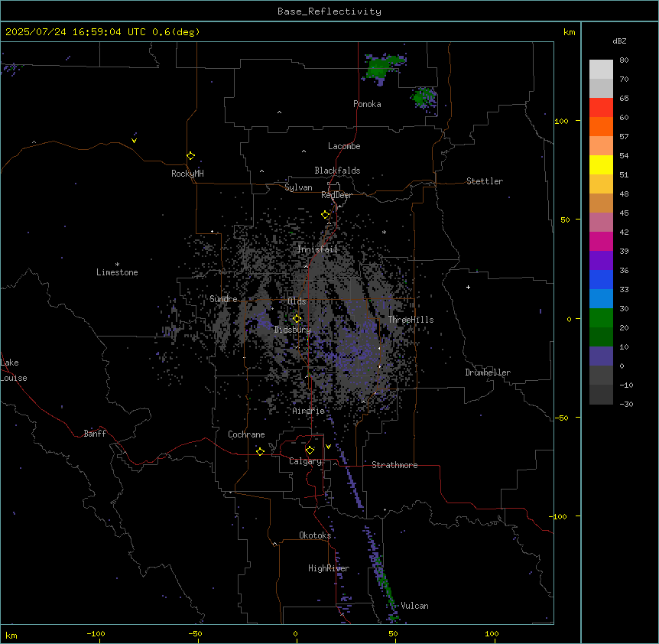The width and height of the screenshot is (659, 644).
Task: Click the dBZ legend heading
Action: tap(619, 41)
